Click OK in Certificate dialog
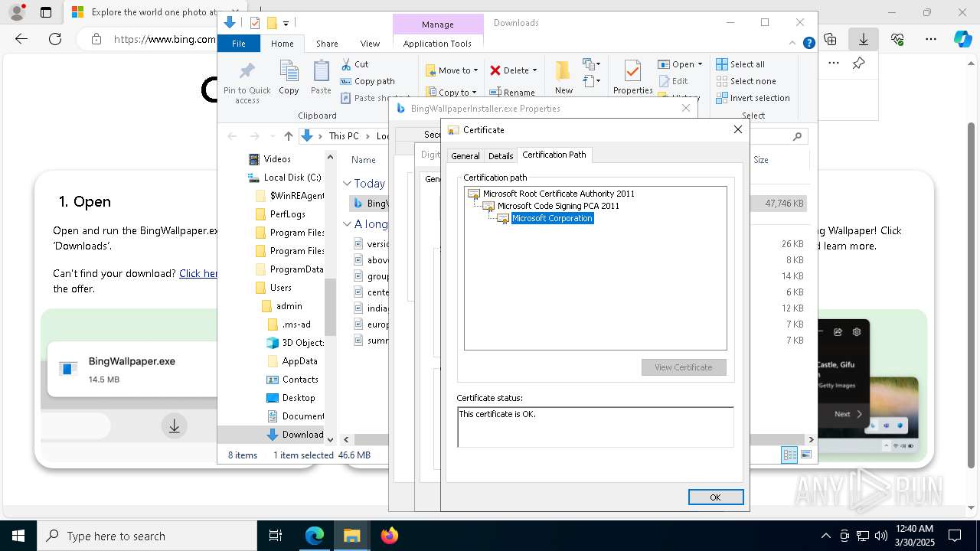 (x=715, y=497)
